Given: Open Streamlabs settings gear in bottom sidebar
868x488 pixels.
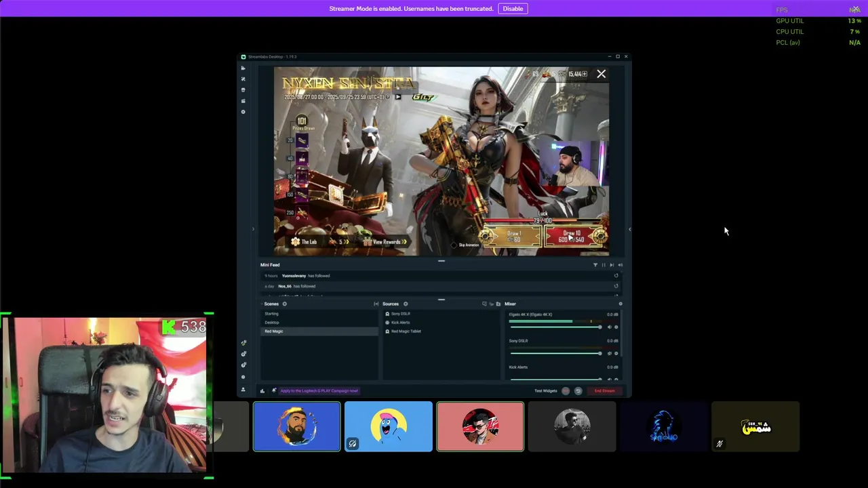Looking at the screenshot, I should click(243, 377).
